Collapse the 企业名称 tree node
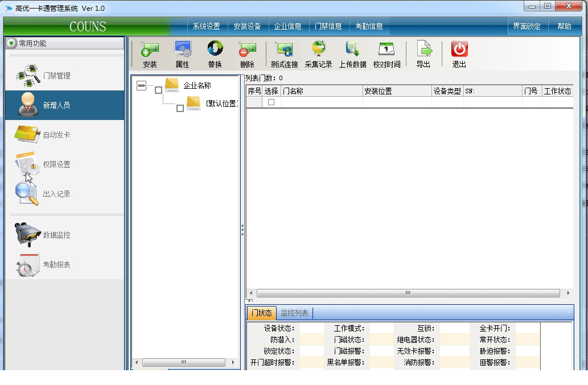588x385 pixels. [x=141, y=85]
